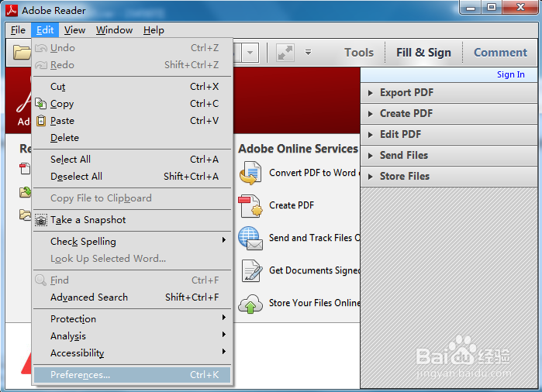
Task: Click the Copy icon in Edit menu
Action: 41,103
